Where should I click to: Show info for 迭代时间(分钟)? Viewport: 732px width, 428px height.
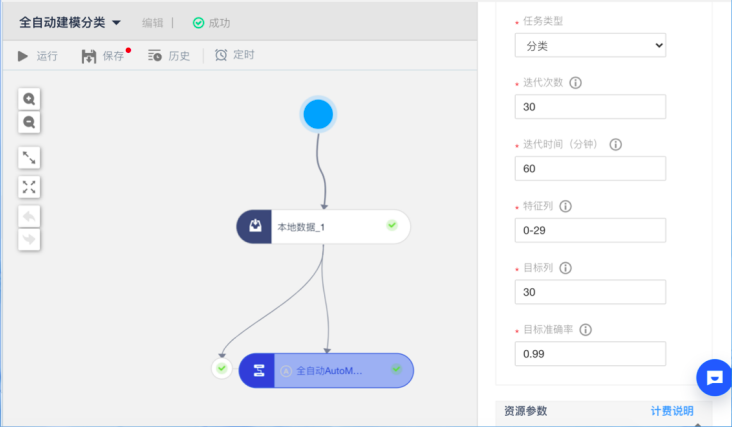pyautogui.click(x=616, y=145)
